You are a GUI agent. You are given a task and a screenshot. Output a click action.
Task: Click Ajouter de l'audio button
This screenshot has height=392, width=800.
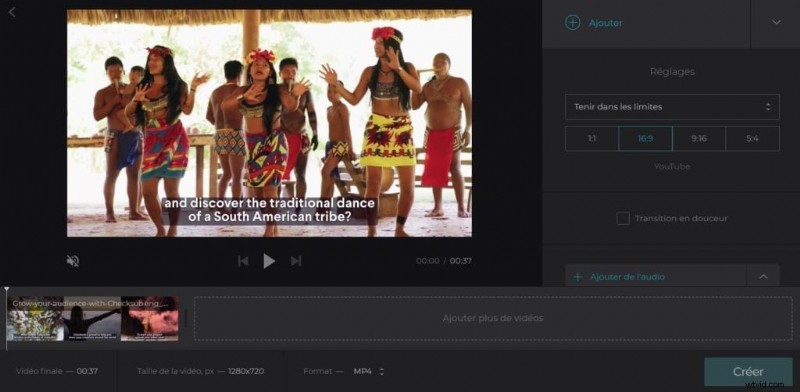coord(656,277)
